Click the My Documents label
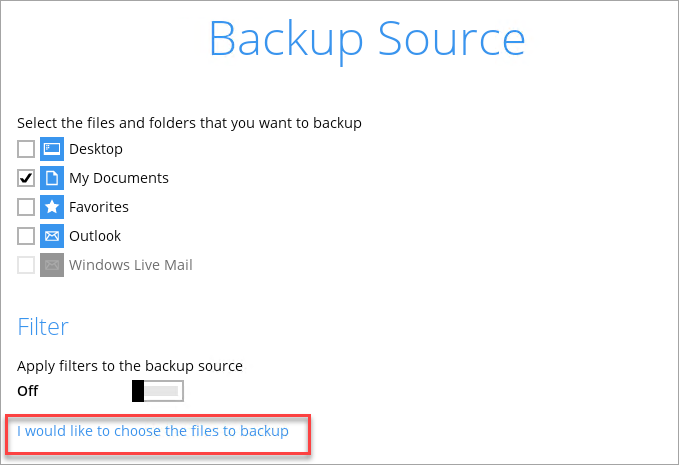Image resolution: width=679 pixels, height=465 pixels. coord(119,178)
